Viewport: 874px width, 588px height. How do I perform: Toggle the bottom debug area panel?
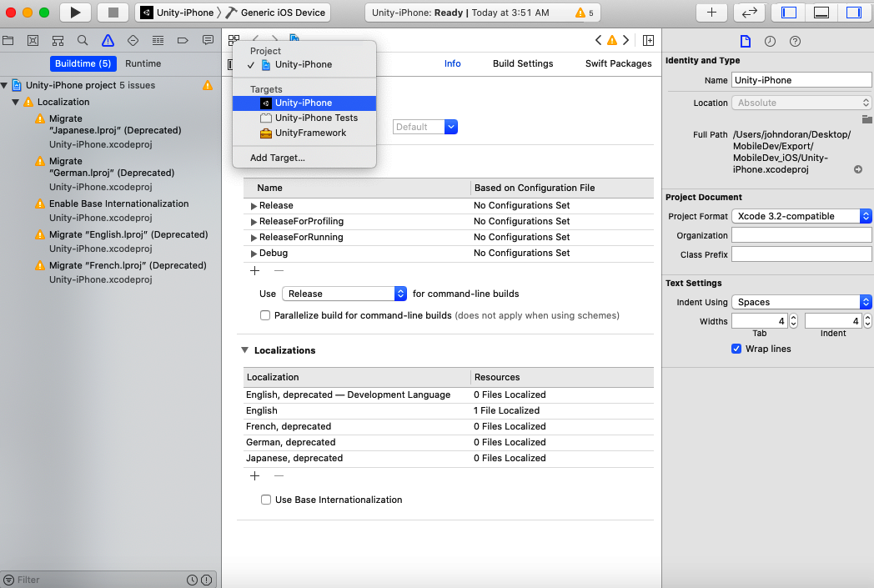coord(821,13)
